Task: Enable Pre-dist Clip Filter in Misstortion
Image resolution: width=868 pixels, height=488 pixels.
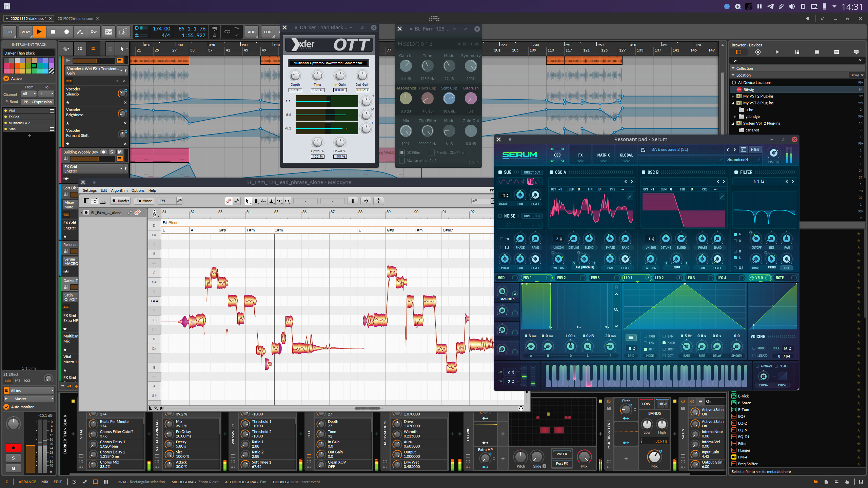Action: [x=431, y=152]
